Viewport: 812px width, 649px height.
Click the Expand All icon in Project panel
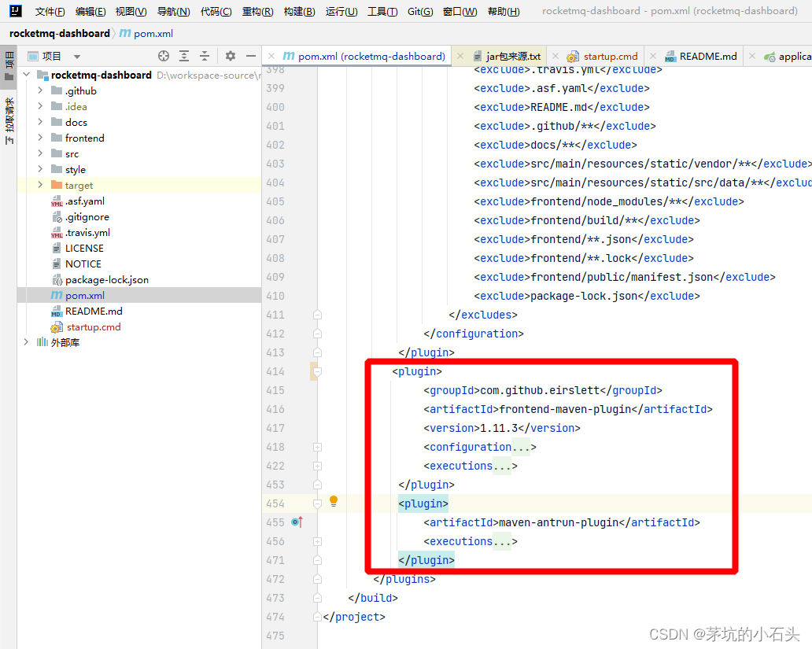tap(184, 56)
